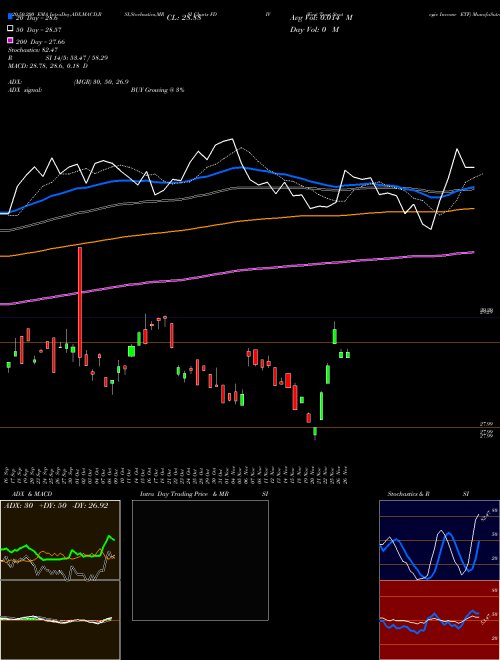The height and width of the screenshot is (660, 500).
Task: Select the 200 Day = 27.66 label
Action: pyautogui.click(x=40, y=41)
